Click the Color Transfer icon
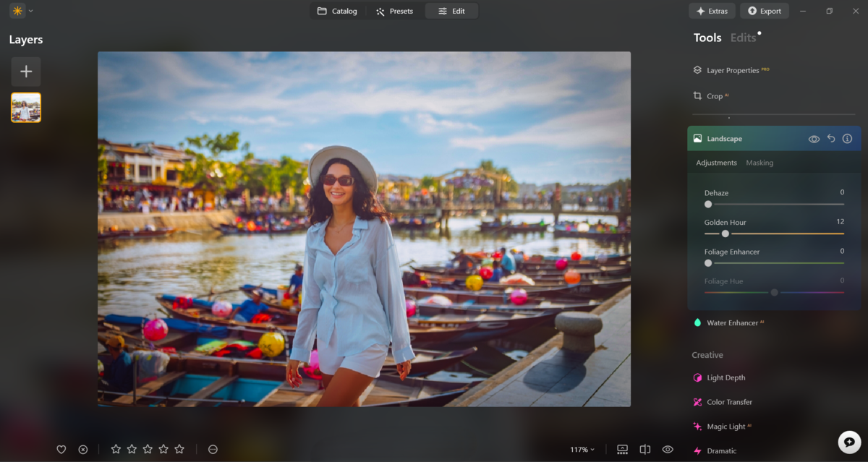The height and width of the screenshot is (462, 868). click(697, 402)
